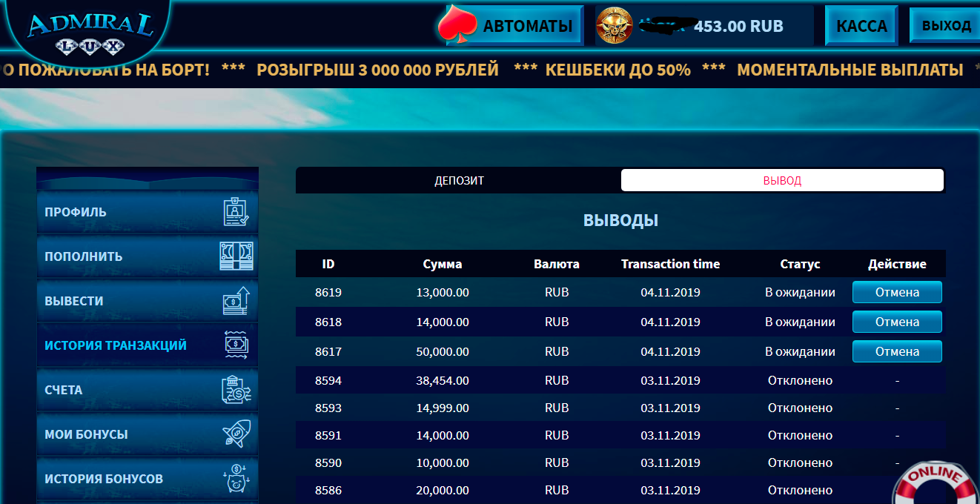Click the 453.00 RUB balance
980x504 pixels.
click(x=738, y=26)
